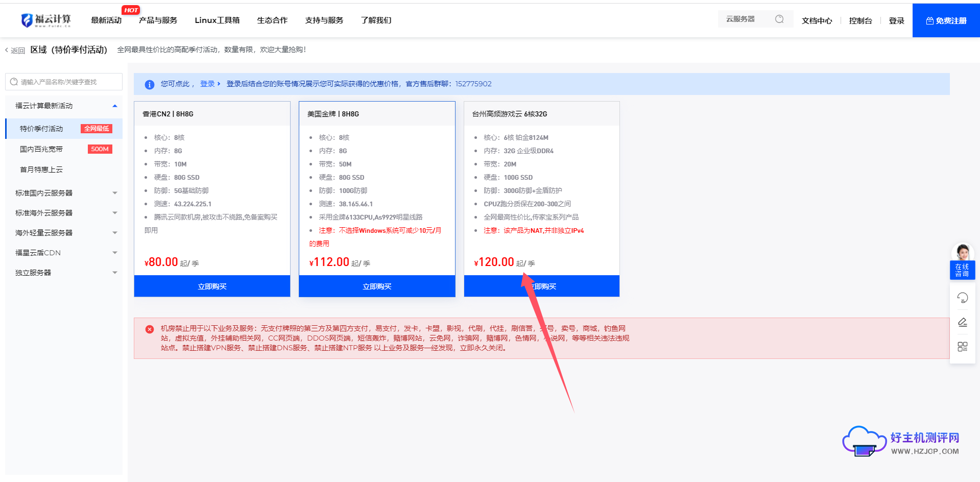Click the feedback pencil icon on right sidebar
Screen dimensions: 980x482
(x=962, y=322)
